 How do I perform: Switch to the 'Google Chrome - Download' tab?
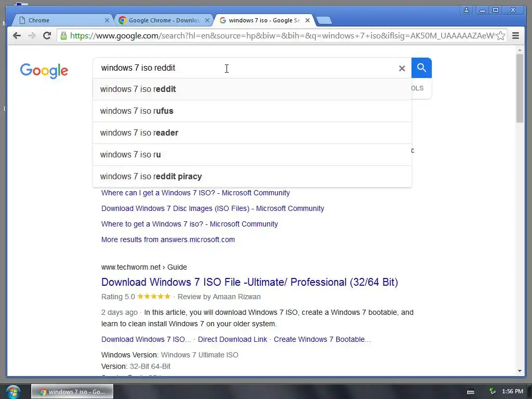click(164, 20)
